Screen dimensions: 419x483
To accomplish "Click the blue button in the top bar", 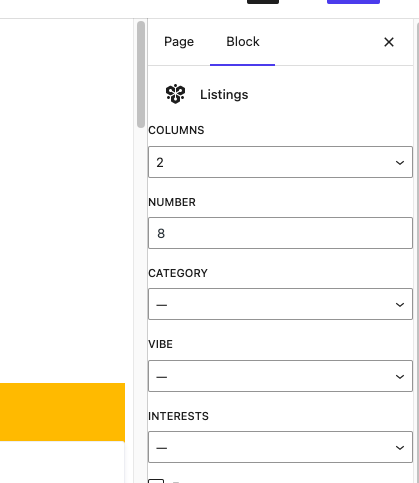I will (x=353, y=2).
